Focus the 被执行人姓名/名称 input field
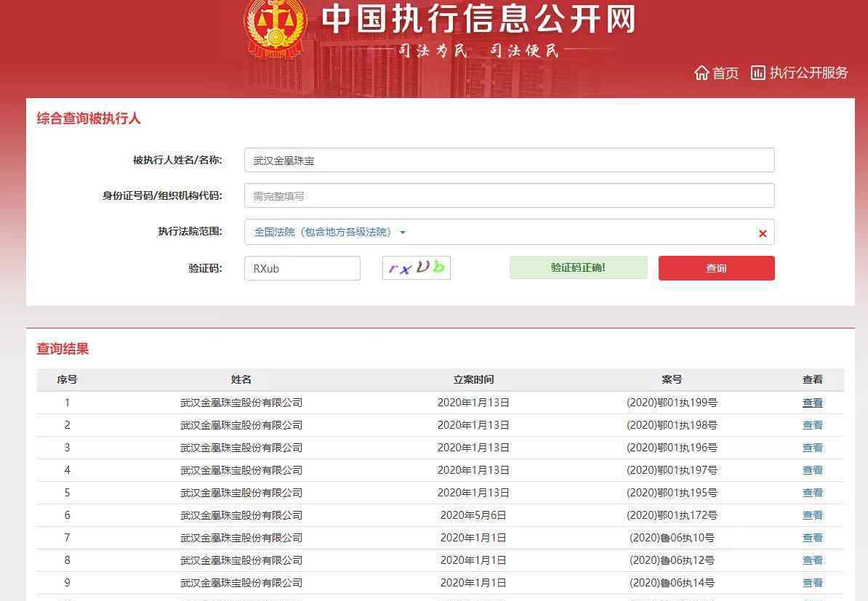 [510, 161]
